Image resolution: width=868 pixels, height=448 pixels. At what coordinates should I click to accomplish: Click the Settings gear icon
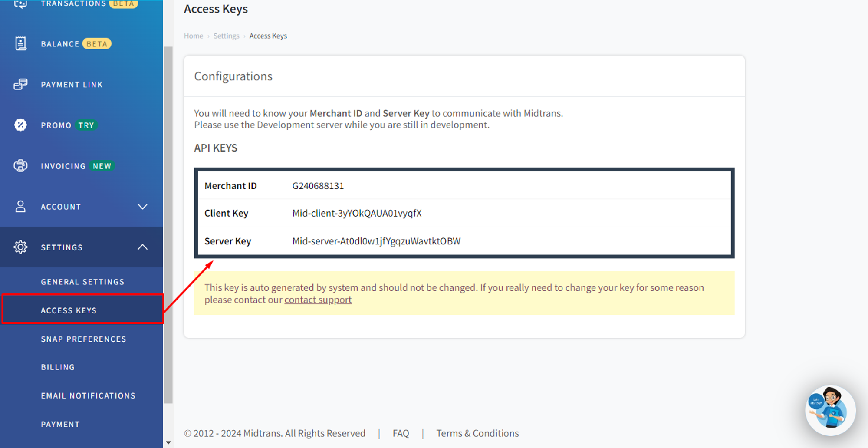click(20, 247)
